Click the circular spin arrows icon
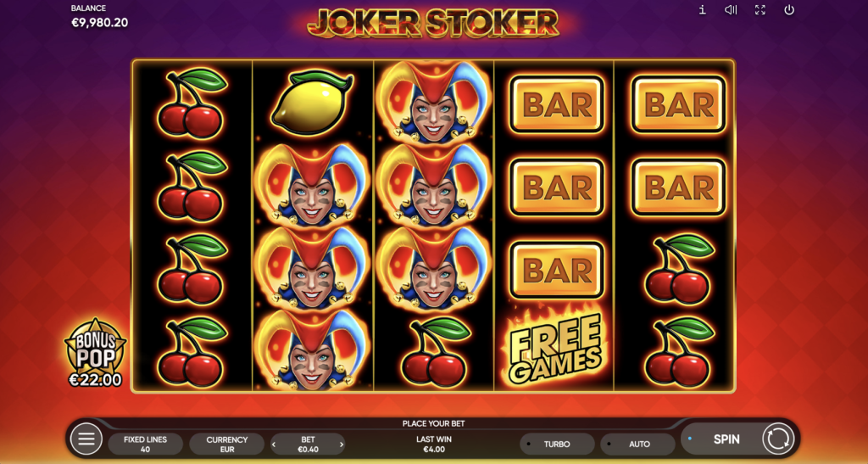Screen dimensions: 868x464 (x=778, y=439)
